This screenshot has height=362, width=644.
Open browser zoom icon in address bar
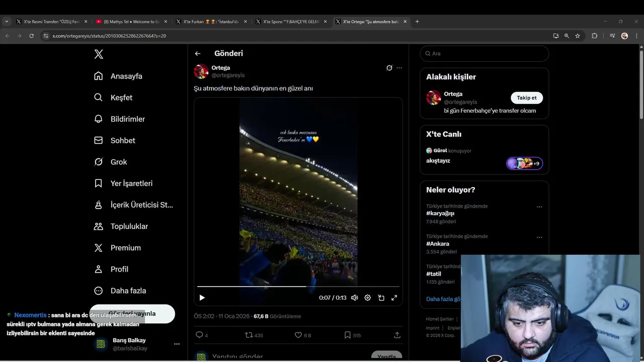567,36
